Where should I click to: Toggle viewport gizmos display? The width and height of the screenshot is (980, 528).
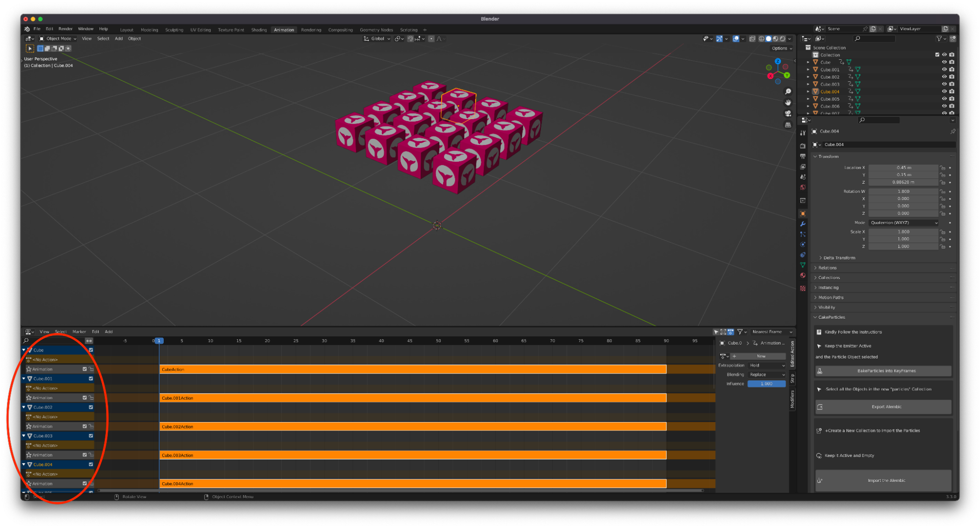[719, 39]
